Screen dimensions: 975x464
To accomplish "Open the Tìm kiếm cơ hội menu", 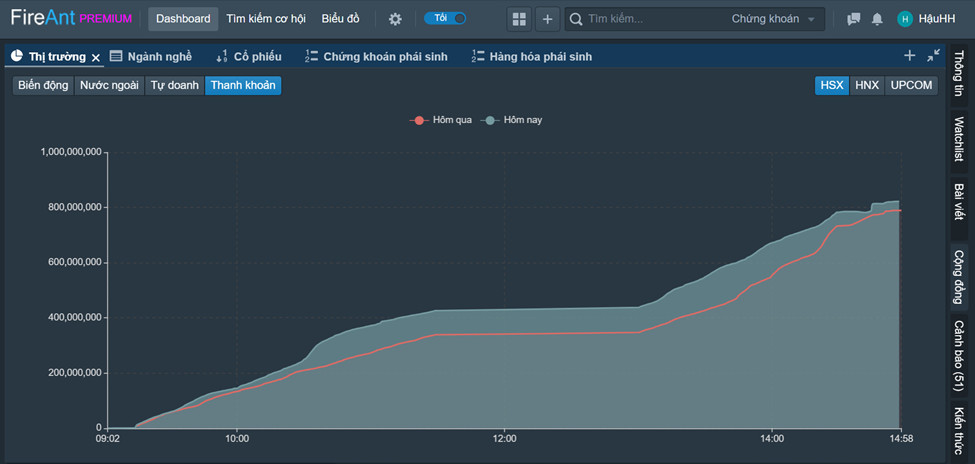I will click(265, 19).
